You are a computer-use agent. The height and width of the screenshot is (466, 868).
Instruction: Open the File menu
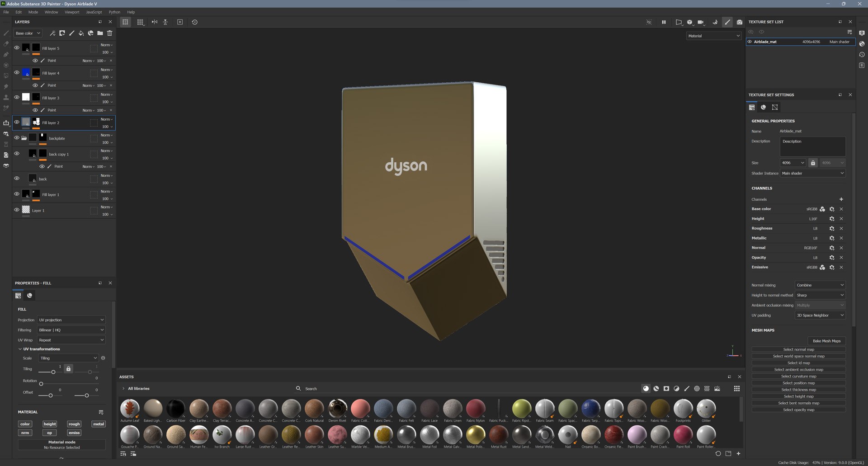pos(6,12)
